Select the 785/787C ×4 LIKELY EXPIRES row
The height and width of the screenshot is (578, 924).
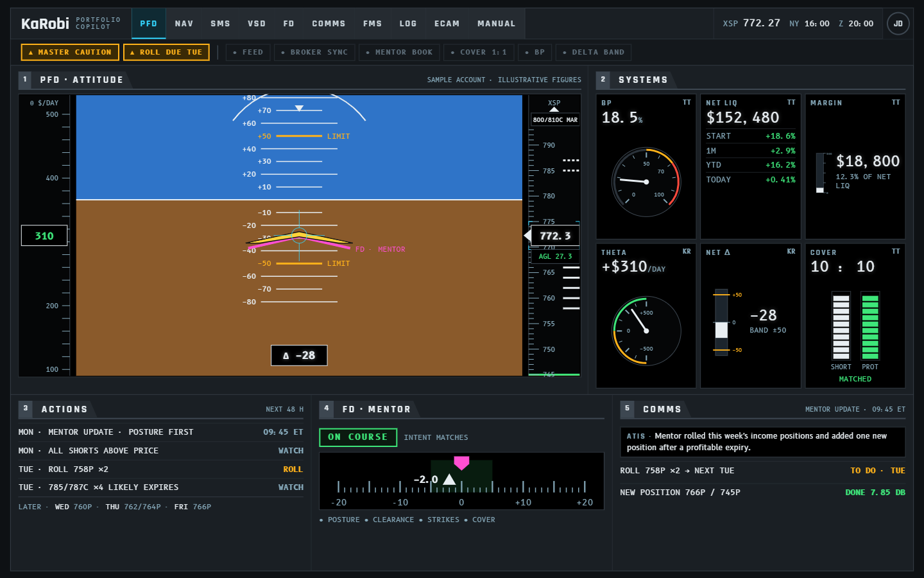pos(161,487)
